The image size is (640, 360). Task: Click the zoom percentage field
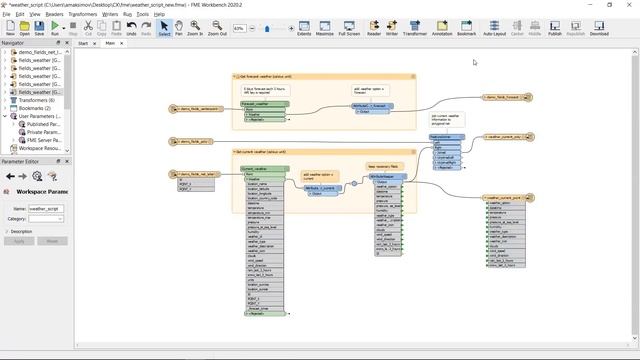point(240,29)
